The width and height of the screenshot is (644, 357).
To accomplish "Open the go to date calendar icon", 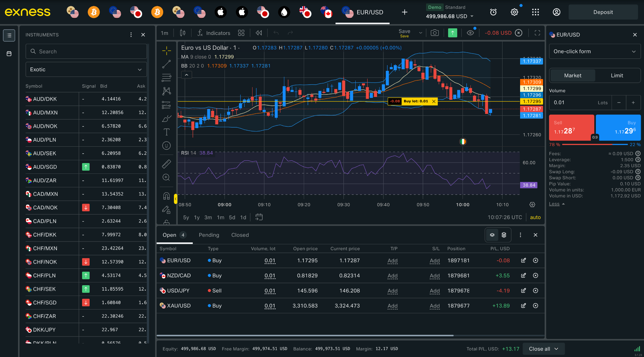I will [x=259, y=217].
